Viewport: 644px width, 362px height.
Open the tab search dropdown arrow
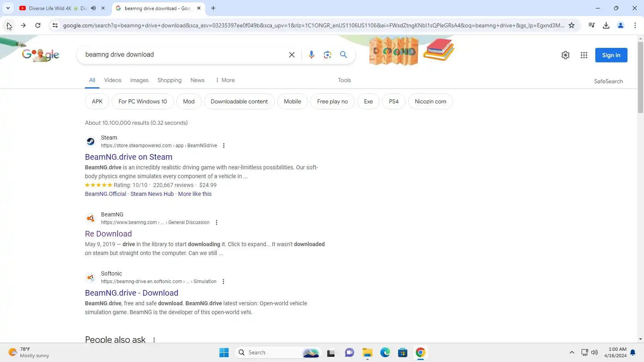click(x=8, y=8)
